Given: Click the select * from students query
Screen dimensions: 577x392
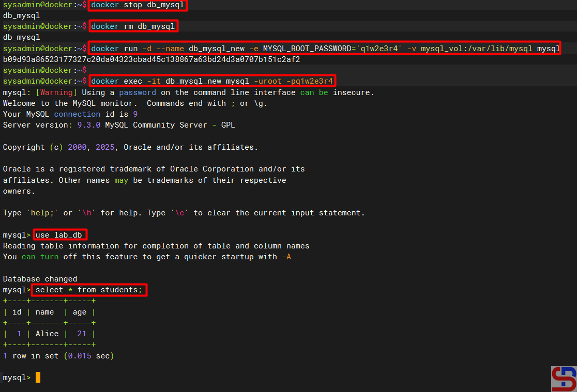Looking at the screenshot, I should coord(89,290).
